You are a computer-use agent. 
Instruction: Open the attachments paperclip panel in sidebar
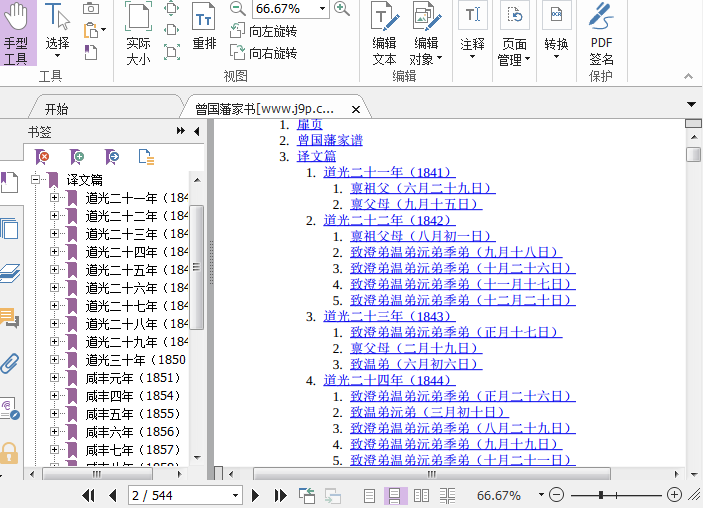[x=10, y=362]
